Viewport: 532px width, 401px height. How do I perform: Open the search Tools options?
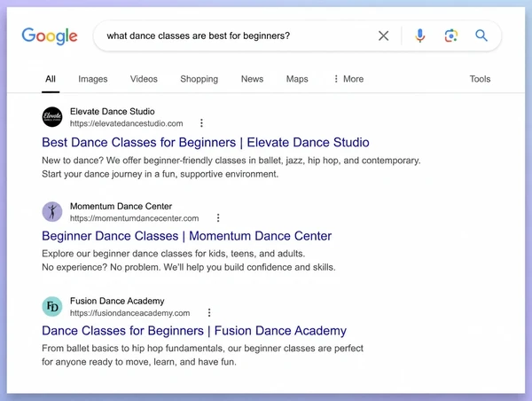point(480,79)
